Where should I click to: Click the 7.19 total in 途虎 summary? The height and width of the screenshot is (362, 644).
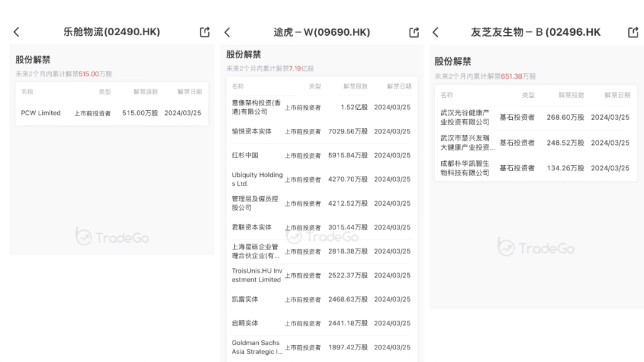click(x=295, y=69)
